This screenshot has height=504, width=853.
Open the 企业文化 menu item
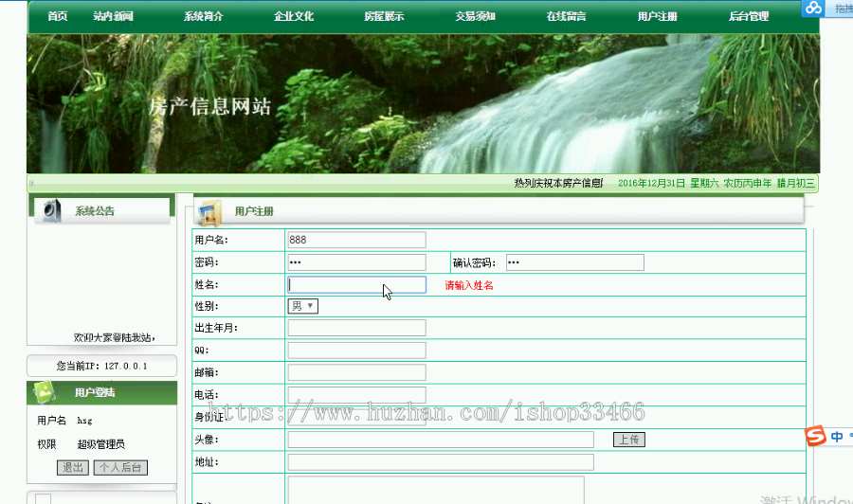pyautogui.click(x=294, y=16)
